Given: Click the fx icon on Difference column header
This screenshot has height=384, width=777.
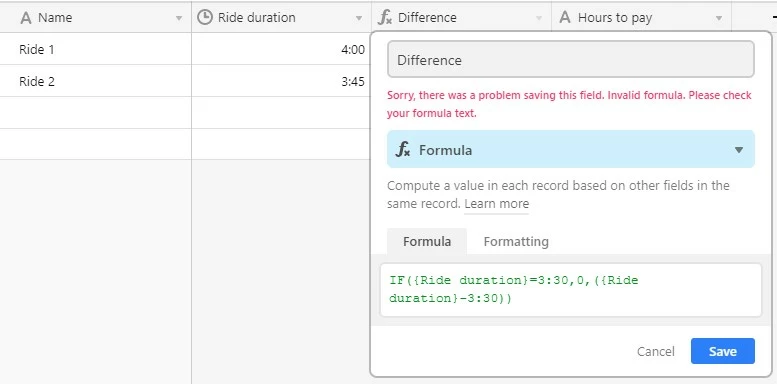Looking at the screenshot, I should pos(385,18).
